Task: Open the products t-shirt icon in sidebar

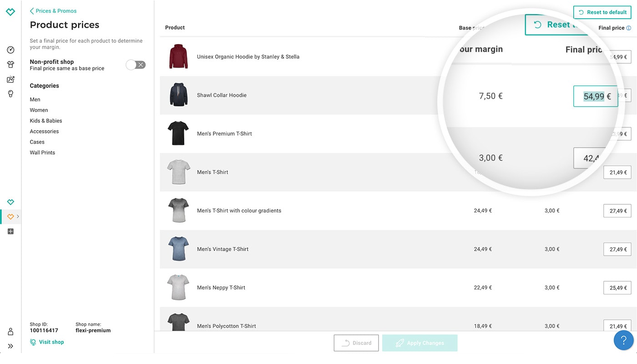Action: (10, 65)
